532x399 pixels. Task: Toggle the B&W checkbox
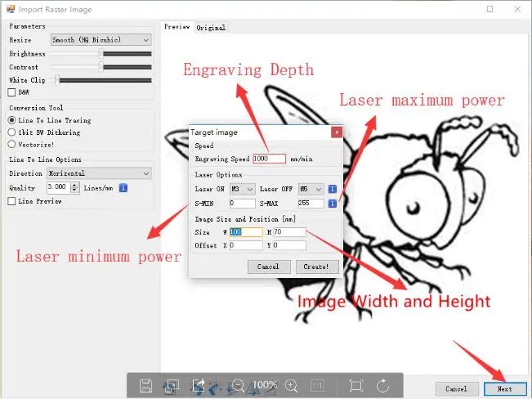[12, 92]
